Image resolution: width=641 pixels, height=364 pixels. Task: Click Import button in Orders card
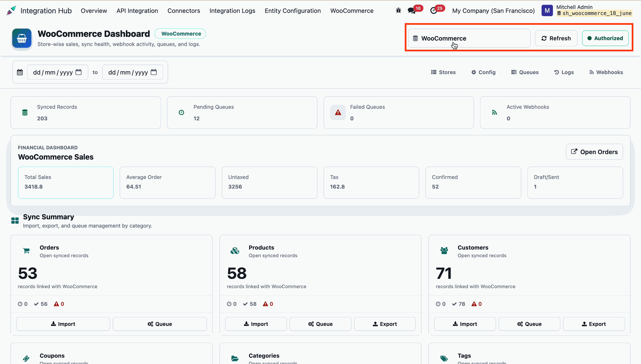coord(63,324)
